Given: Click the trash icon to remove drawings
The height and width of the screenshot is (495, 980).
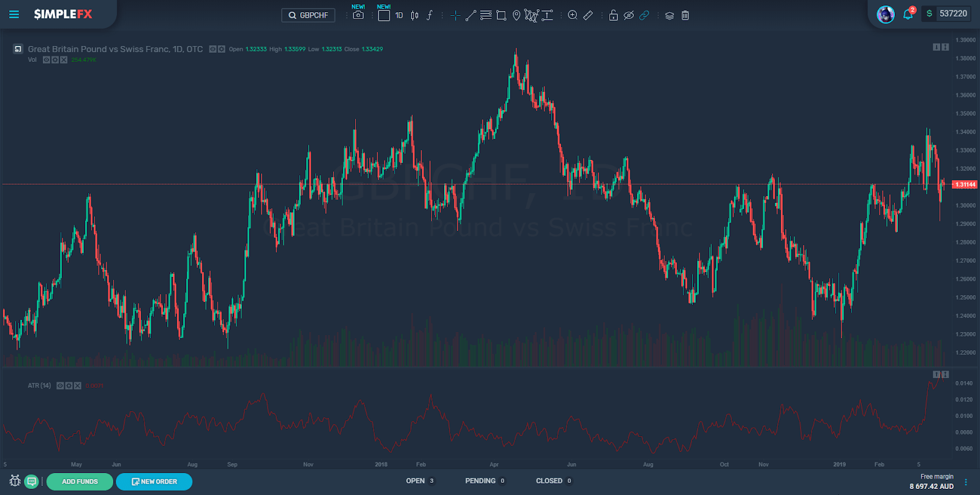Looking at the screenshot, I should point(685,15).
